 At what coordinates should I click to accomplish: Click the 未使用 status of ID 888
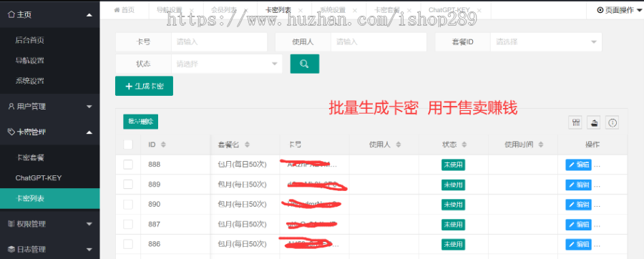point(454,165)
